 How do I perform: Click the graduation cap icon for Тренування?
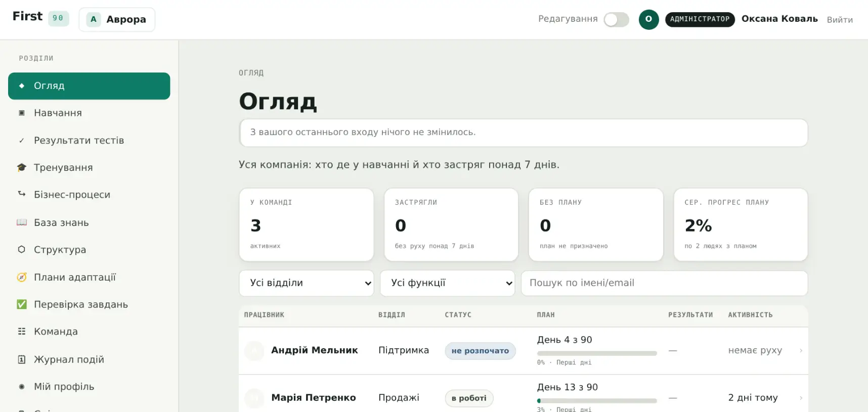[22, 167]
